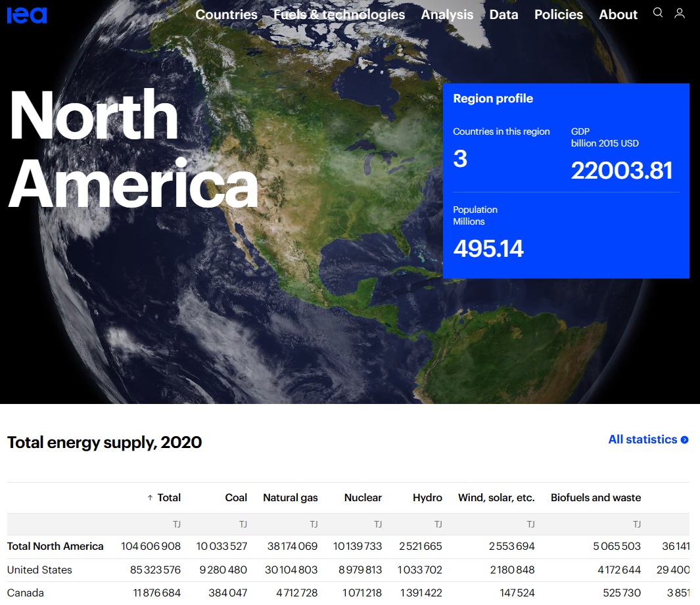Viewport: 700px width, 605px height.
Task: Select United States biofuels 4 172 644
Action: tap(619, 570)
